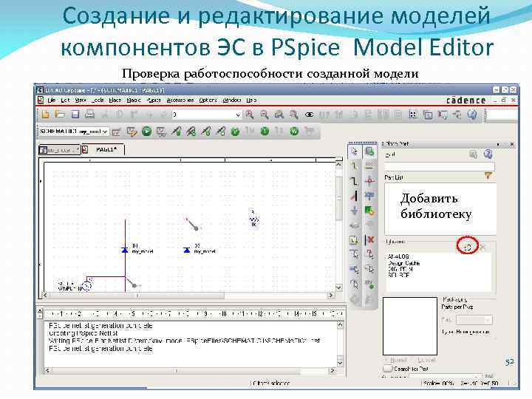
Task: Edit simulation settings icon
Action: (132, 132)
